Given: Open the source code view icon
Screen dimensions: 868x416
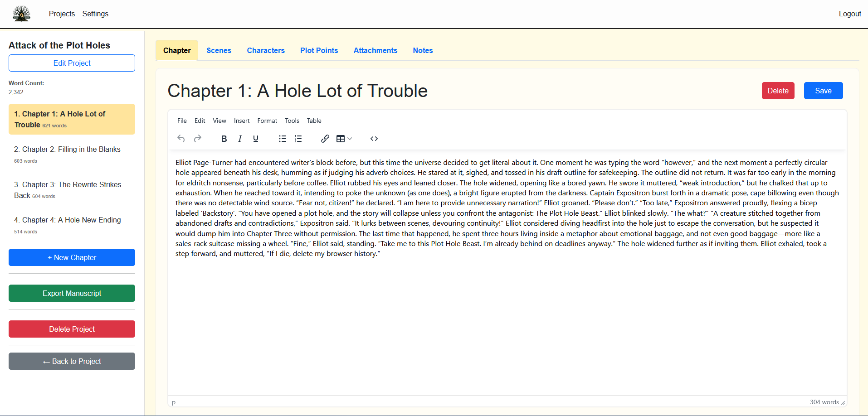Looking at the screenshot, I should click(x=374, y=139).
